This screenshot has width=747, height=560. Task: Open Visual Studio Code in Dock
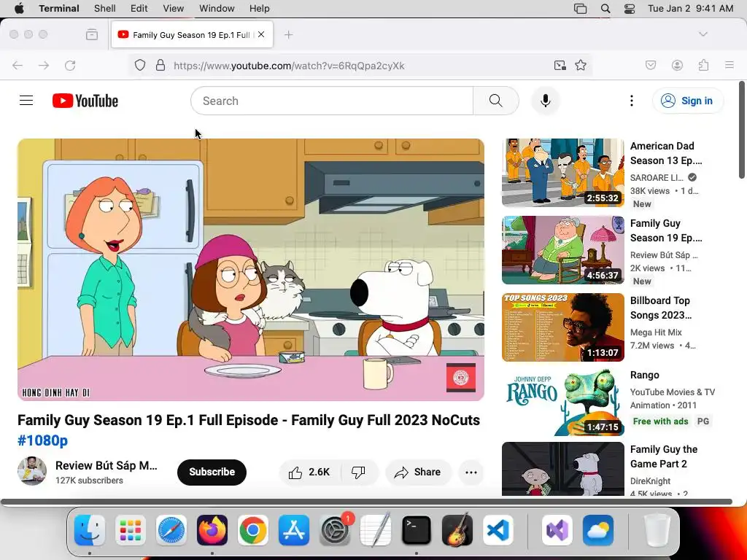tap(498, 530)
